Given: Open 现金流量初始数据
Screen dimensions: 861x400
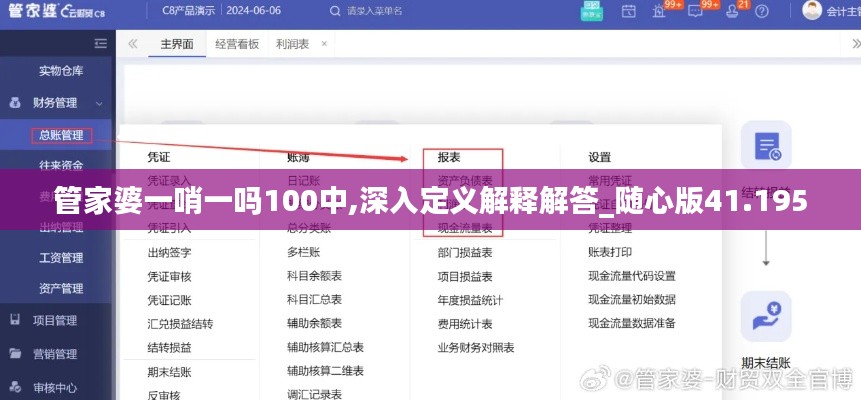Looking at the screenshot, I should click(632, 299).
